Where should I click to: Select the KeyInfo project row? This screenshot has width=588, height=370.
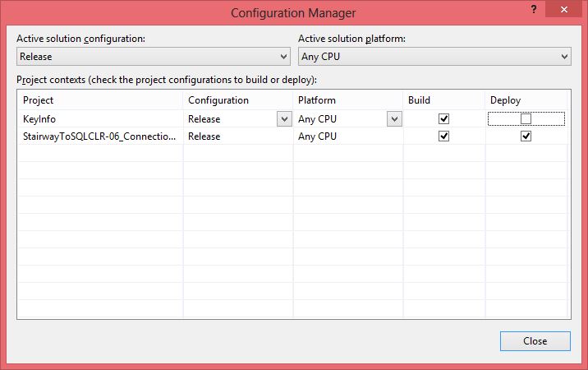pyautogui.click(x=99, y=119)
